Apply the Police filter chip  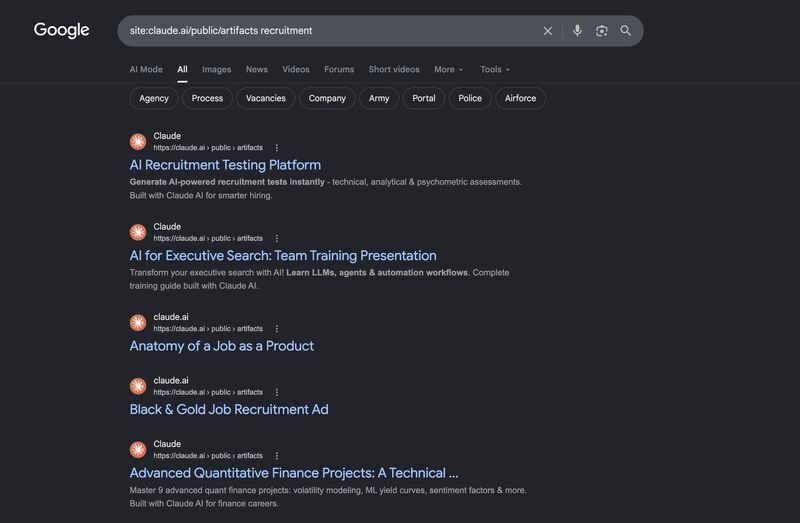pos(470,98)
